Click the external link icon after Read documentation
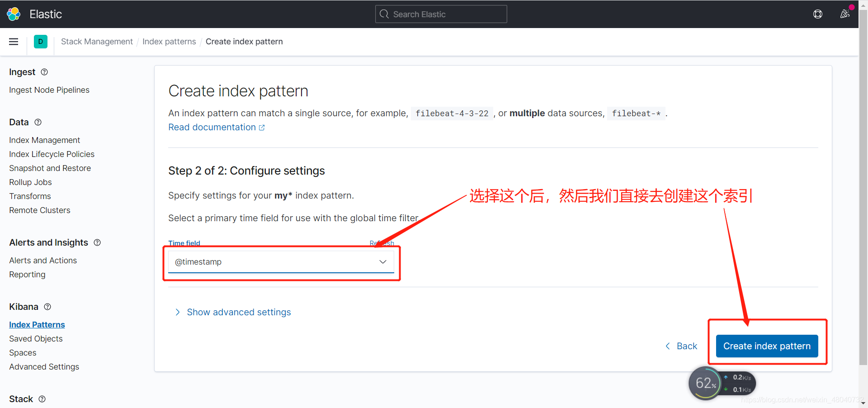 point(262,128)
